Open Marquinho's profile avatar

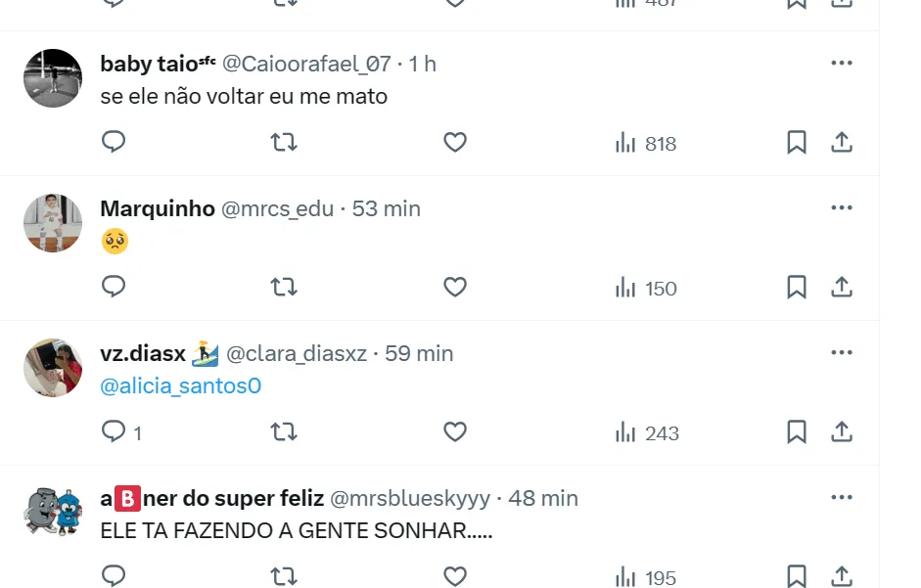pyautogui.click(x=53, y=223)
